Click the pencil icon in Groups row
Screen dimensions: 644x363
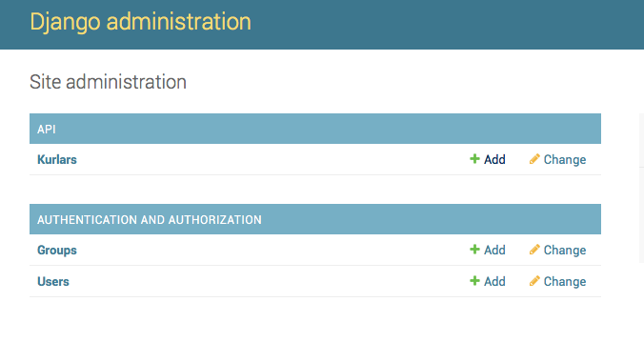pos(534,250)
